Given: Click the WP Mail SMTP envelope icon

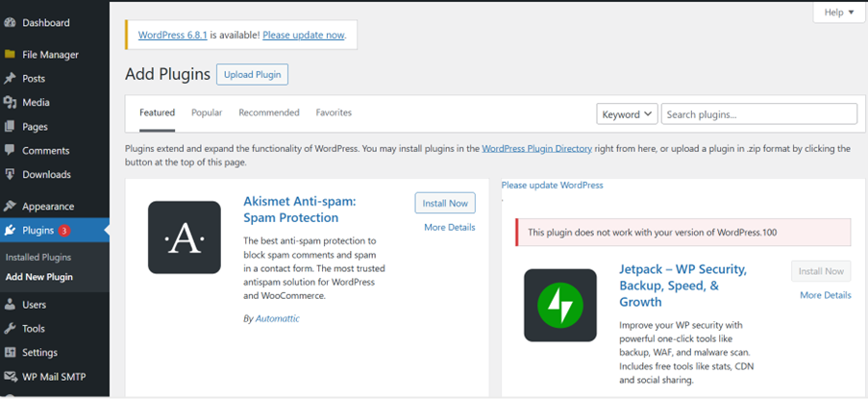Looking at the screenshot, I should [10, 377].
